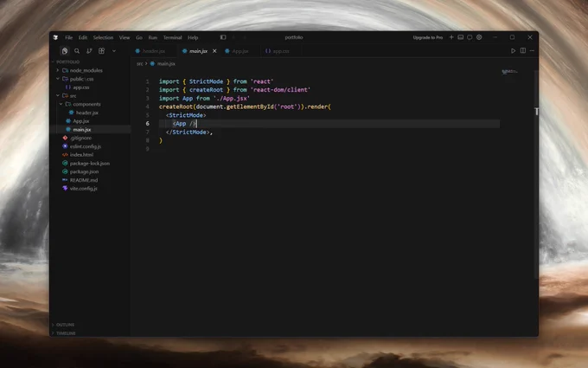The height and width of the screenshot is (368, 588).
Task: Open README.md file
Action: point(84,180)
